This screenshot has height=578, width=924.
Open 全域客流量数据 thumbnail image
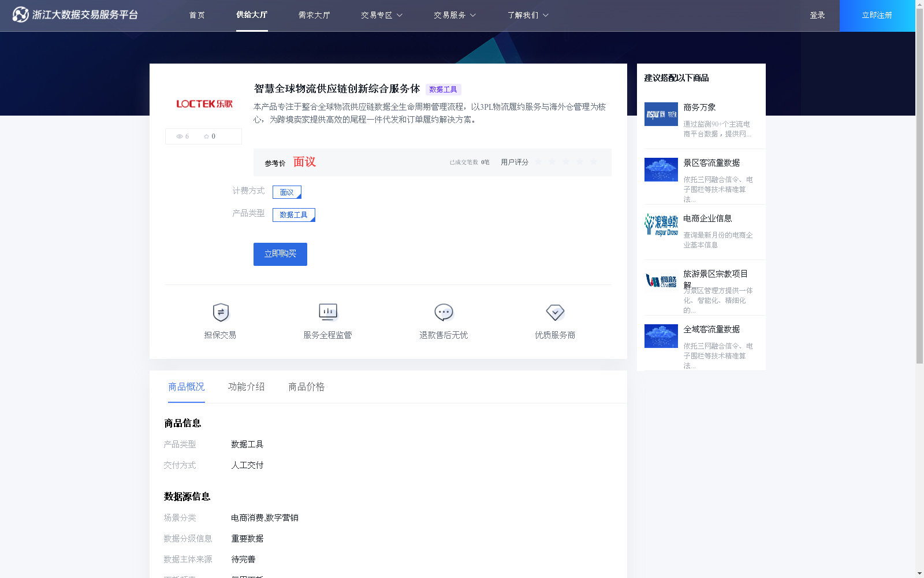(x=661, y=336)
